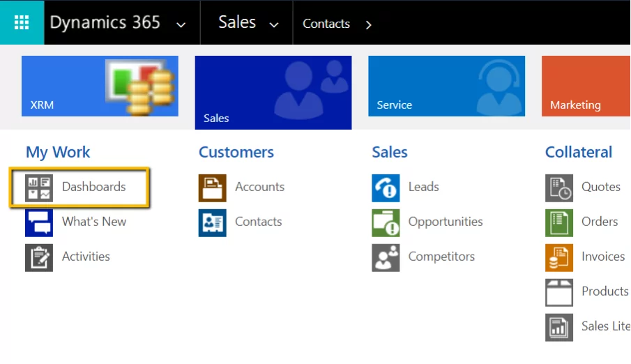Click the Activities clipboard icon

pos(39,258)
